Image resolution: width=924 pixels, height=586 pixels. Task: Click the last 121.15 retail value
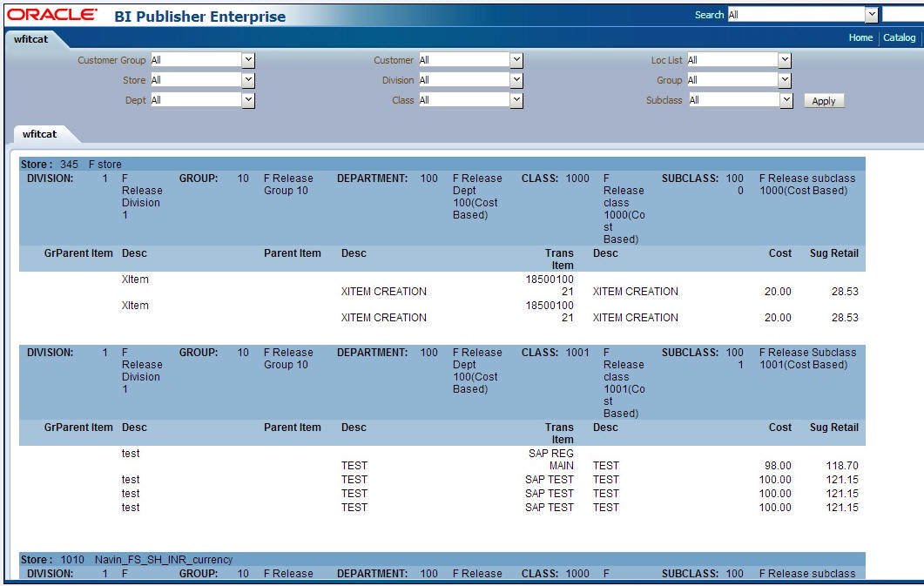point(842,507)
